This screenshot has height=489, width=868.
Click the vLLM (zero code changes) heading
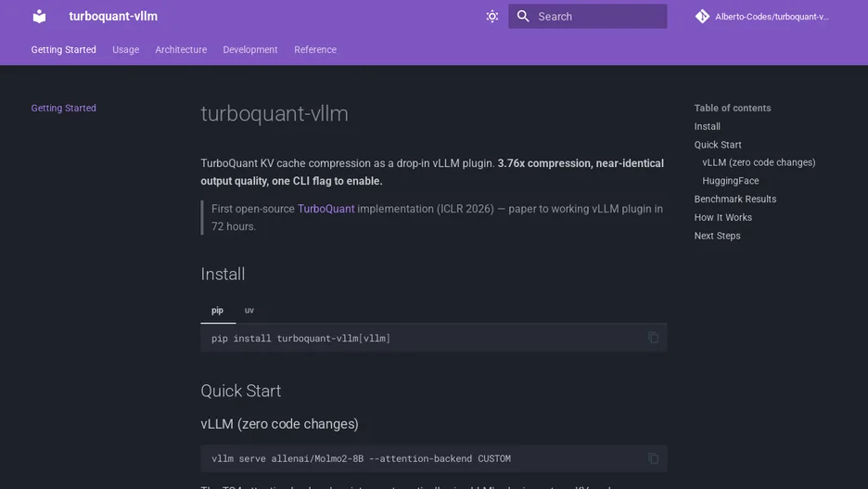click(279, 424)
